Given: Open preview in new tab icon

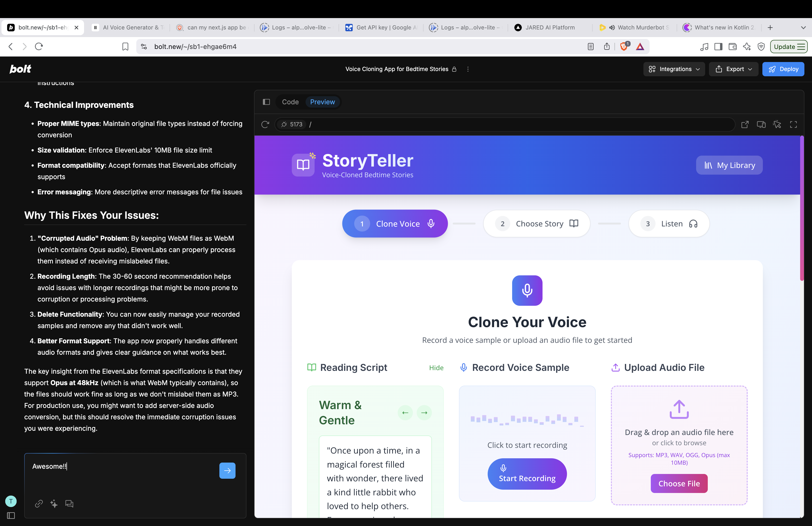Looking at the screenshot, I should coord(745,124).
